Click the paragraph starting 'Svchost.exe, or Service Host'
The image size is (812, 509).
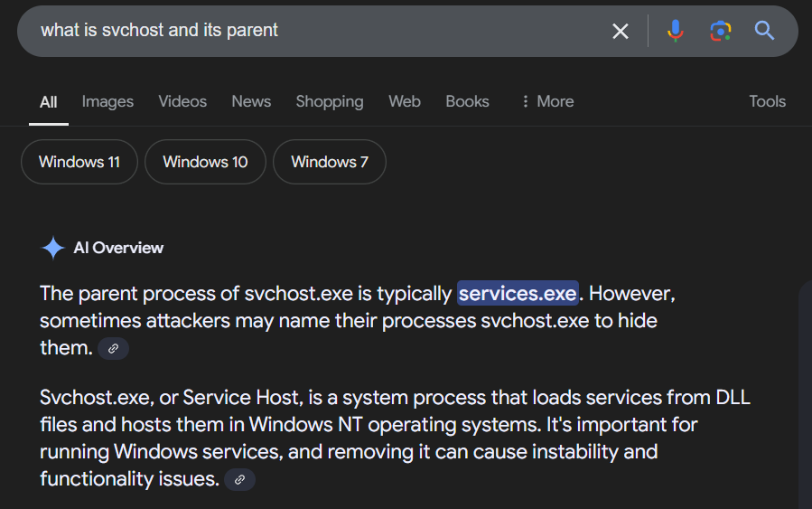coord(395,438)
